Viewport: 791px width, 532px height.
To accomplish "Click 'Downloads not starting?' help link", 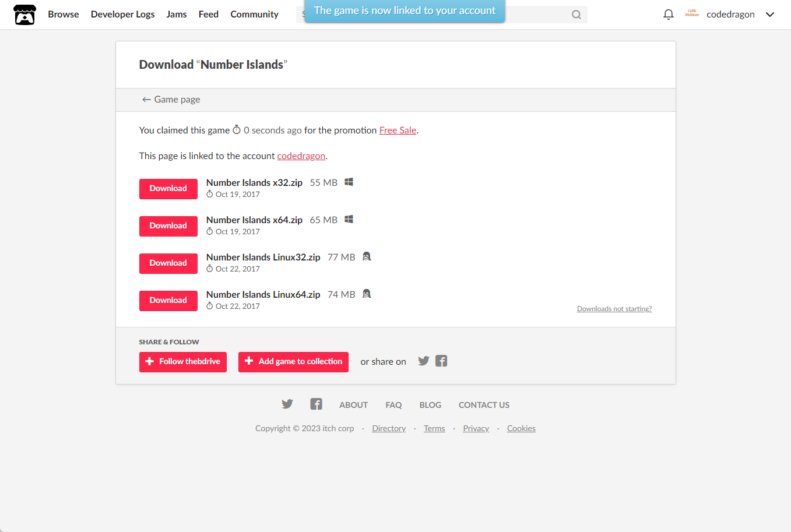I will pos(614,309).
